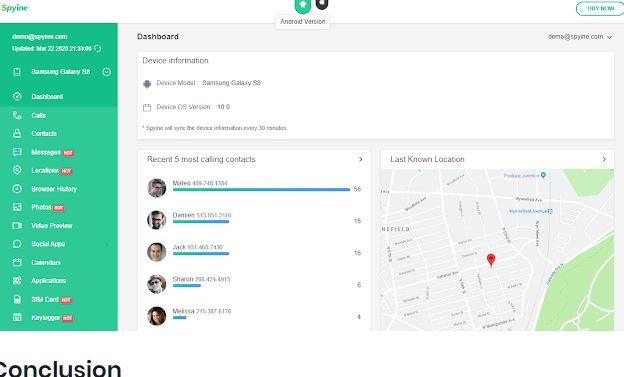The image size is (624, 377).
Task: Click the Keylogger keyboard icon
Action: point(17,317)
